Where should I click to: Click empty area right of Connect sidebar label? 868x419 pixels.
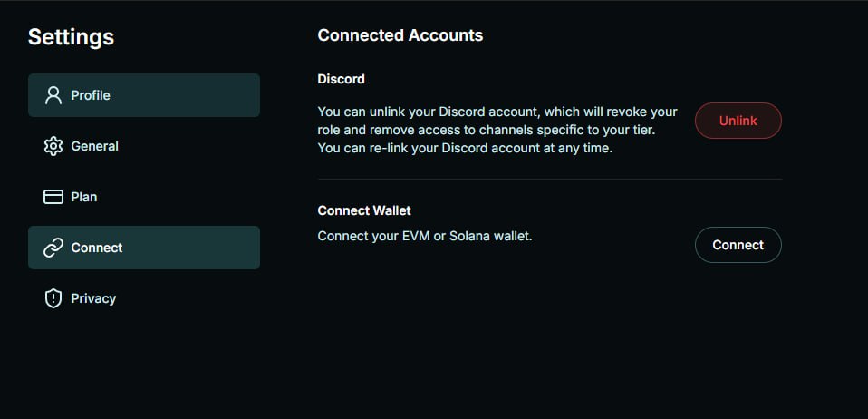click(x=199, y=248)
